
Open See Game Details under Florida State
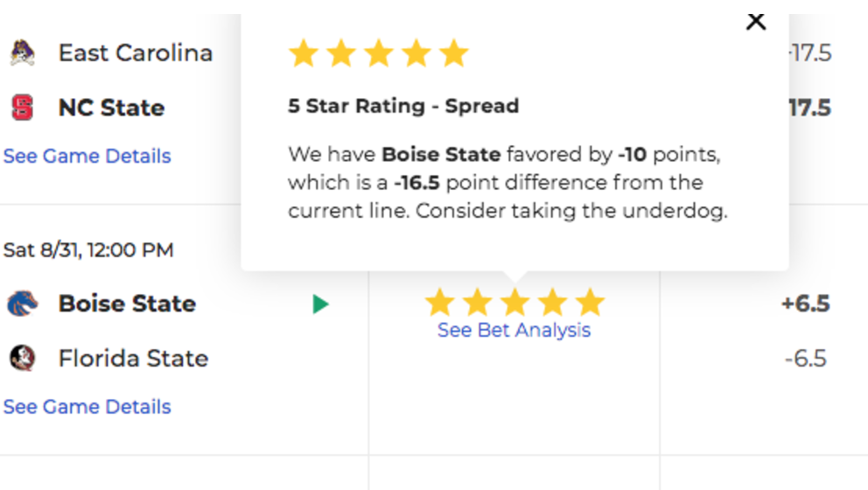87,407
